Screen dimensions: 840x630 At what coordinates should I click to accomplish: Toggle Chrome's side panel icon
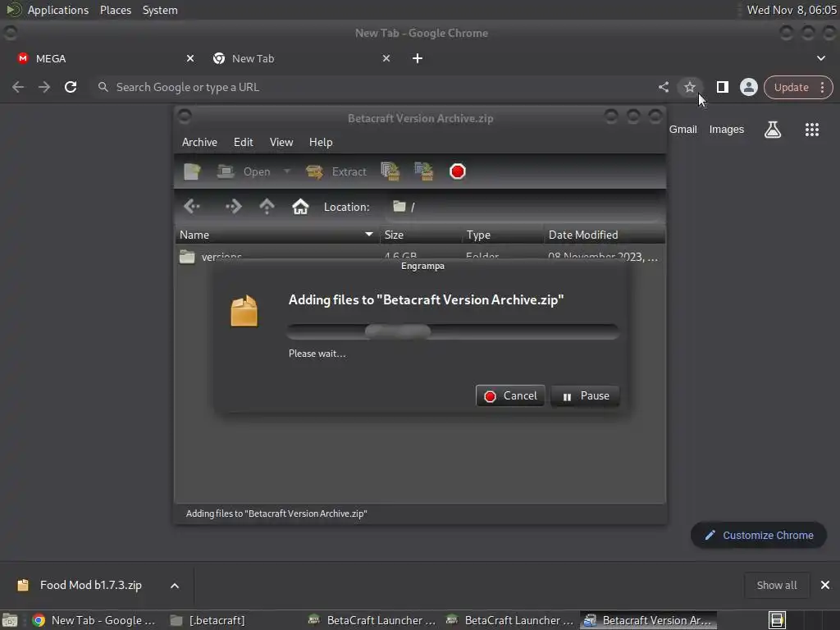click(x=722, y=87)
